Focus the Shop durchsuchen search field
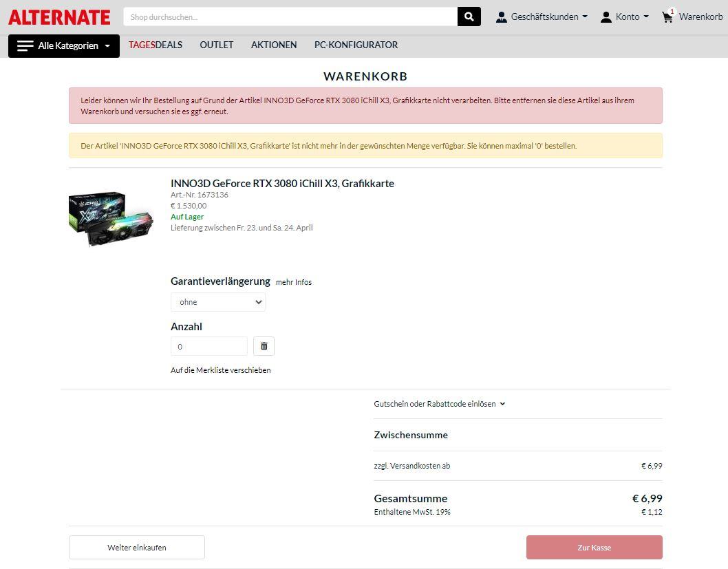Screen dimensions: 728x569 [x=290, y=17]
